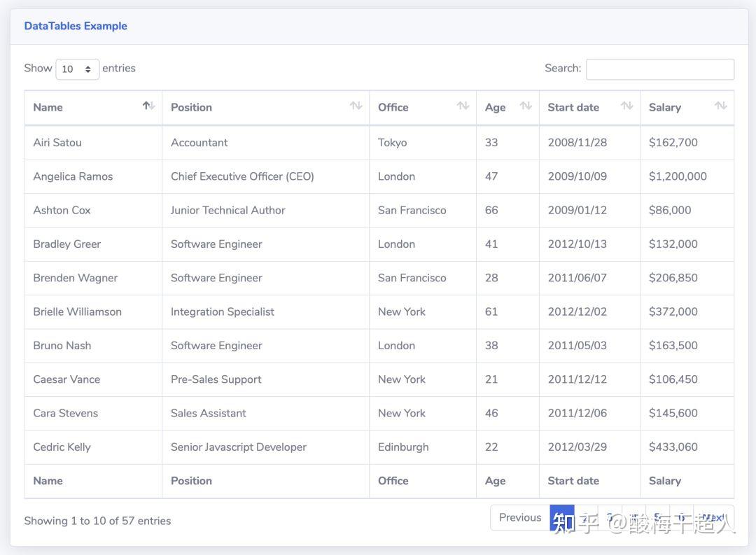The height and width of the screenshot is (555, 756).
Task: Focus the Search input field
Action: [x=659, y=69]
